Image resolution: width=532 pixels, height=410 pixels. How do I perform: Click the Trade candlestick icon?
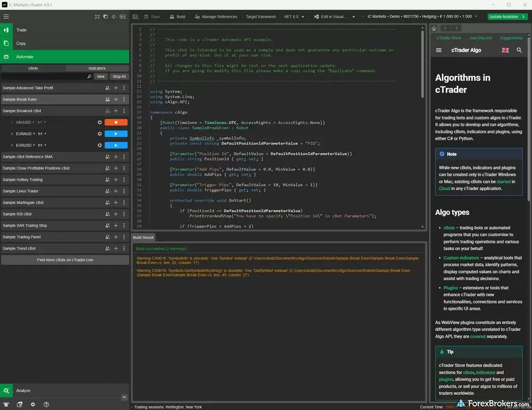tap(6, 30)
